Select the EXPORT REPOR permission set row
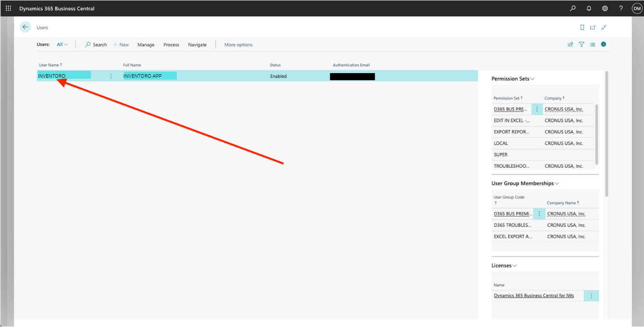644x327 pixels. click(x=543, y=132)
